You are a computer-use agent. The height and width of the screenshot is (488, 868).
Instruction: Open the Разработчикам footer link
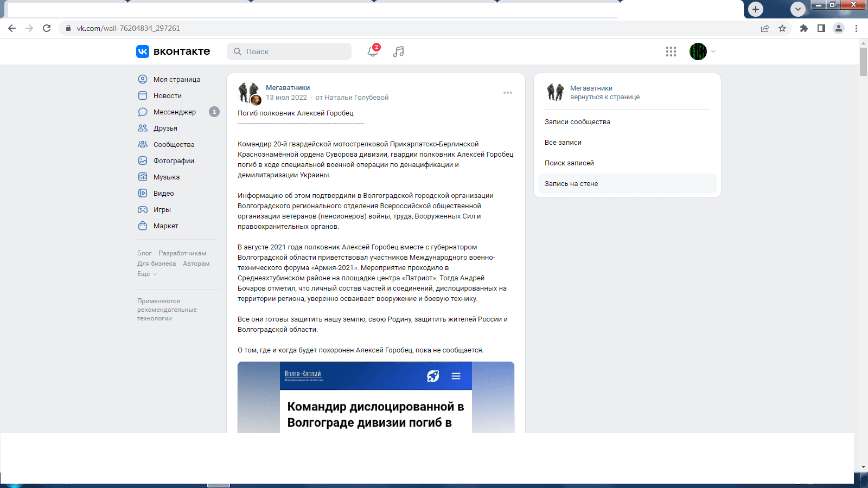182,253
